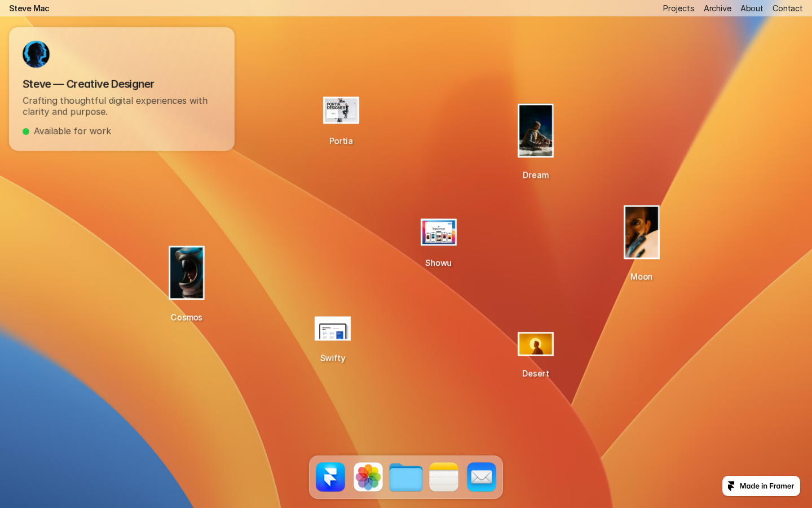Click the "Steve — Creative Designer" heading
Screen dimensions: 812x508
(x=89, y=84)
